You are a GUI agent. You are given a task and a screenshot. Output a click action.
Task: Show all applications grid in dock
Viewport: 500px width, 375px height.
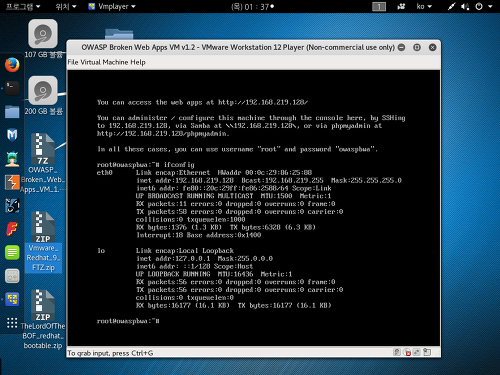[x=12, y=323]
